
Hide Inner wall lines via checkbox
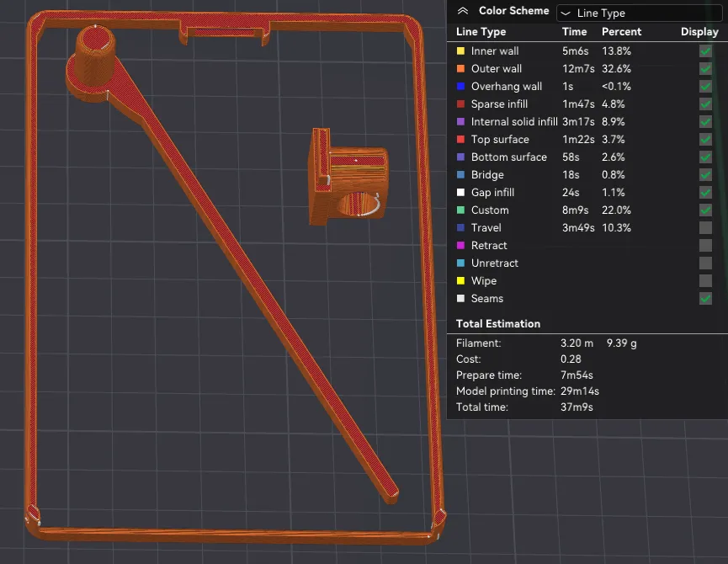(705, 51)
